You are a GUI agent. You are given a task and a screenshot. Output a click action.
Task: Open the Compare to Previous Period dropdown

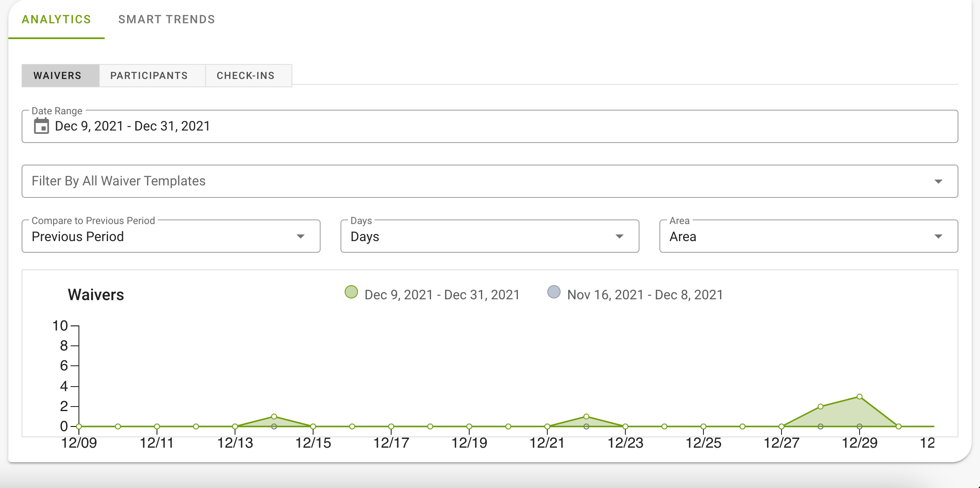(171, 236)
